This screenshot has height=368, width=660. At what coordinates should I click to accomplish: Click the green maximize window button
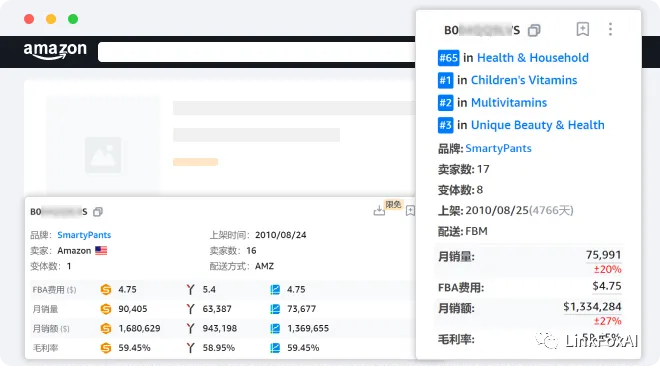(x=73, y=19)
